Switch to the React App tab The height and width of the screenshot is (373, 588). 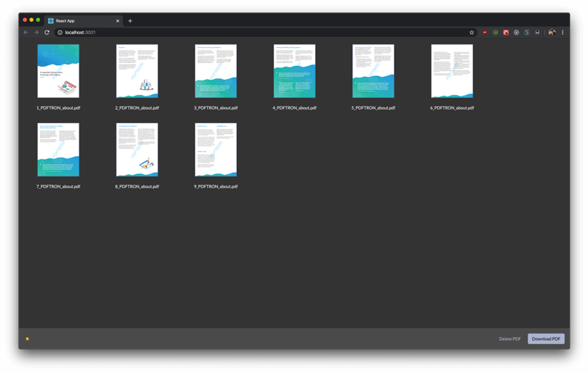(x=82, y=21)
